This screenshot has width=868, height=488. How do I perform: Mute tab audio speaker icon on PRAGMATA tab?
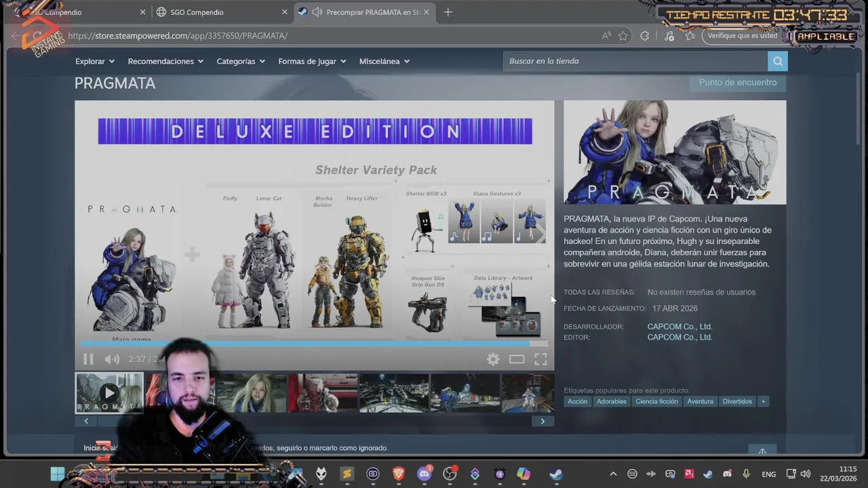[x=317, y=12]
